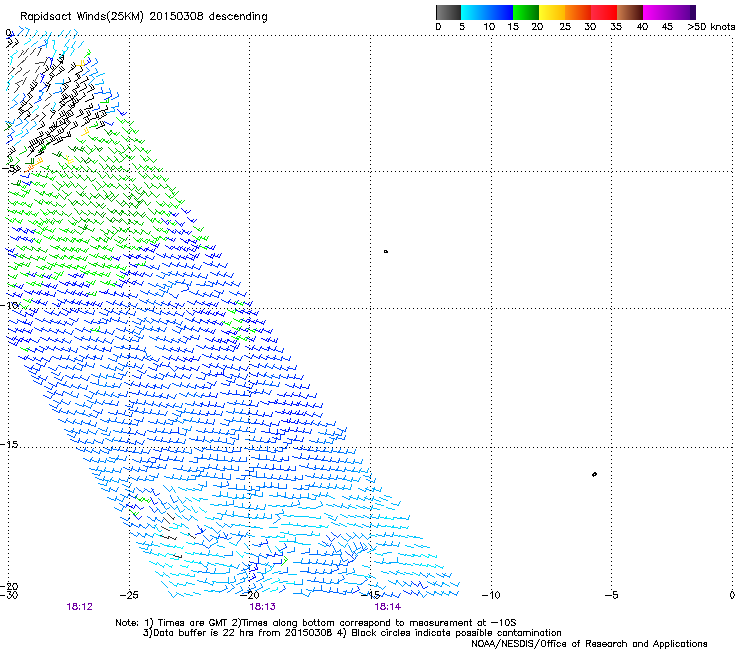Click the black contamination circle near longitude -6
The height and width of the screenshot is (650, 740).
(x=594, y=474)
